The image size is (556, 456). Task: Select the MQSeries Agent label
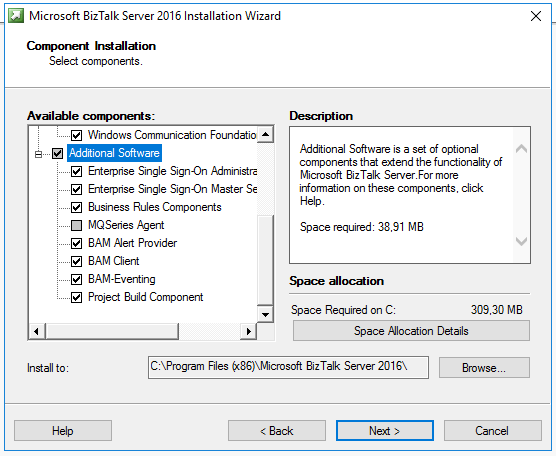coord(126,225)
